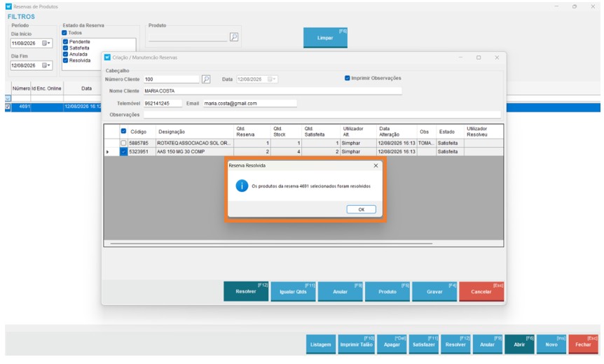Click the Anular F9 button in the reservation dialog
The image size is (604, 364).
(340, 291)
